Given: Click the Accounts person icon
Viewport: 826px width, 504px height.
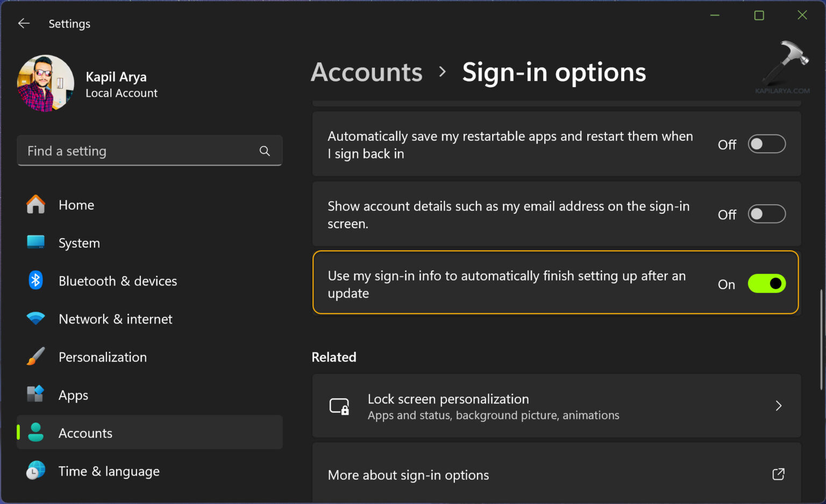Looking at the screenshot, I should 36,433.
